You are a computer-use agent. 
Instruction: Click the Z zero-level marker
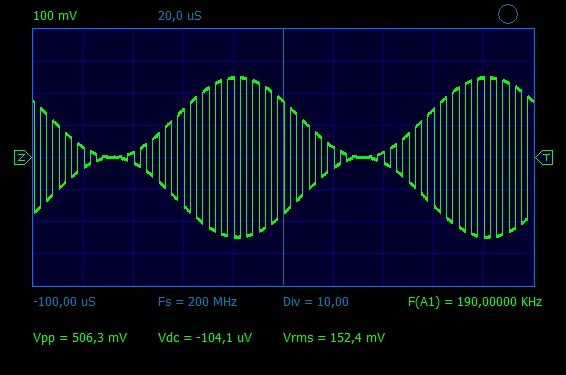[22, 158]
